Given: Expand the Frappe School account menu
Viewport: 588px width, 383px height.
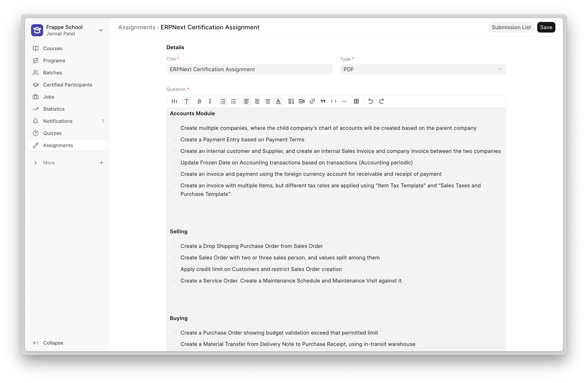Looking at the screenshot, I should [x=101, y=30].
